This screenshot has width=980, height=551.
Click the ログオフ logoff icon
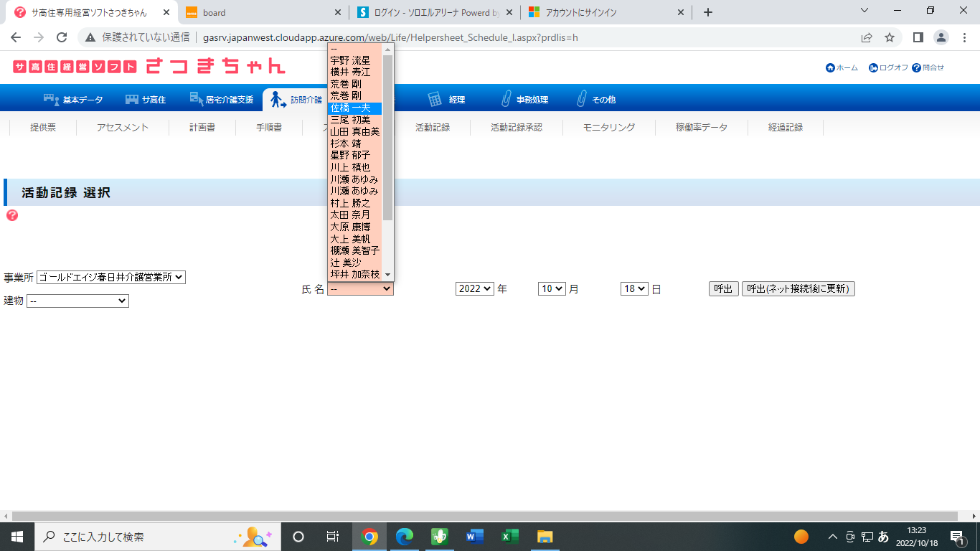pos(873,67)
